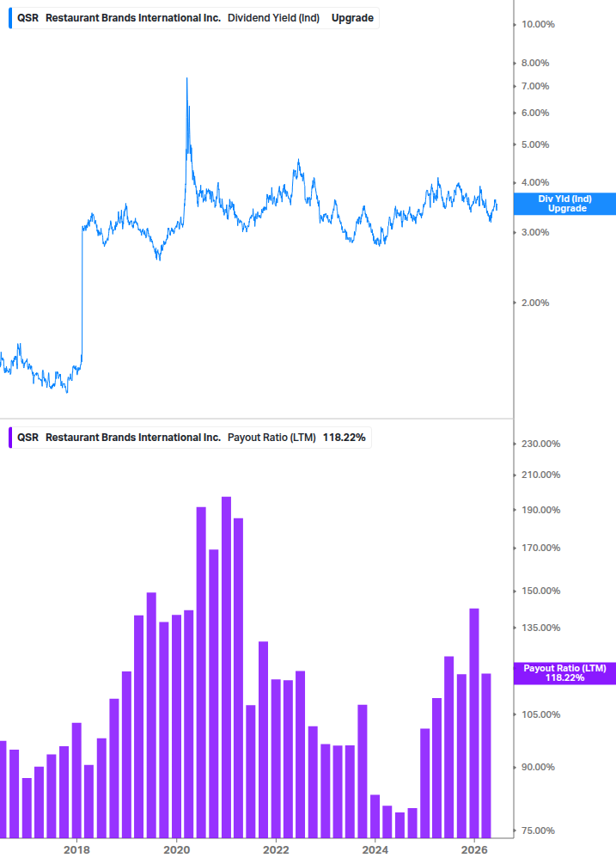The height and width of the screenshot is (864, 616).
Task: Click the 2.00% dividend yield axis label
Action: (535, 303)
